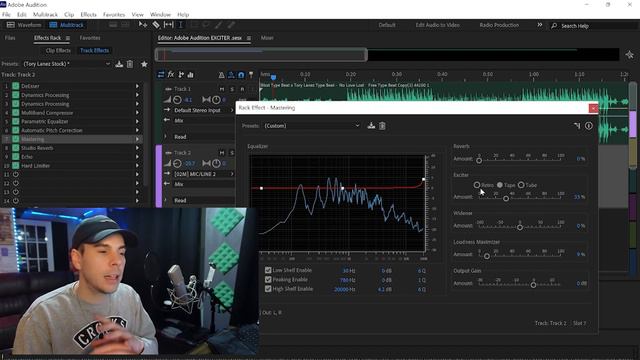The width and height of the screenshot is (640, 360).
Task: Show the EQ view in editor
Action: (x=191, y=75)
